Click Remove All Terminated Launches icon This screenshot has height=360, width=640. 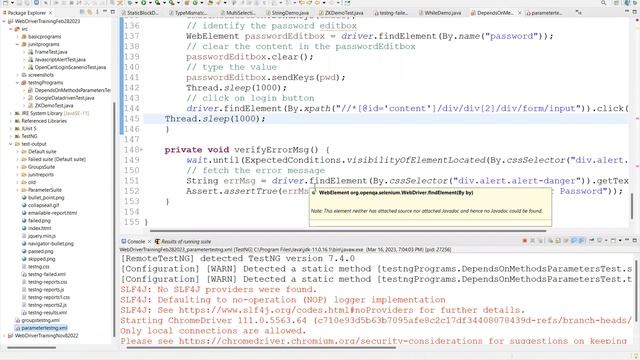click(540, 241)
